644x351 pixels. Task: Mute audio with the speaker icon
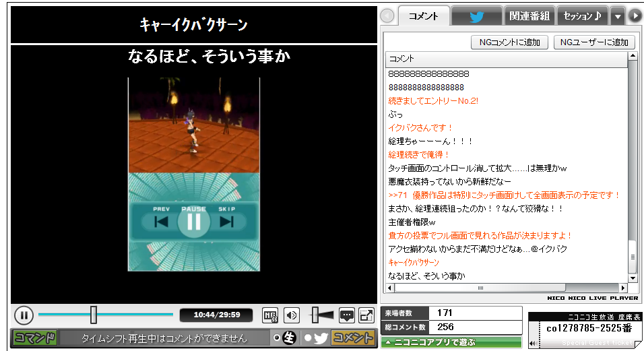point(292,315)
